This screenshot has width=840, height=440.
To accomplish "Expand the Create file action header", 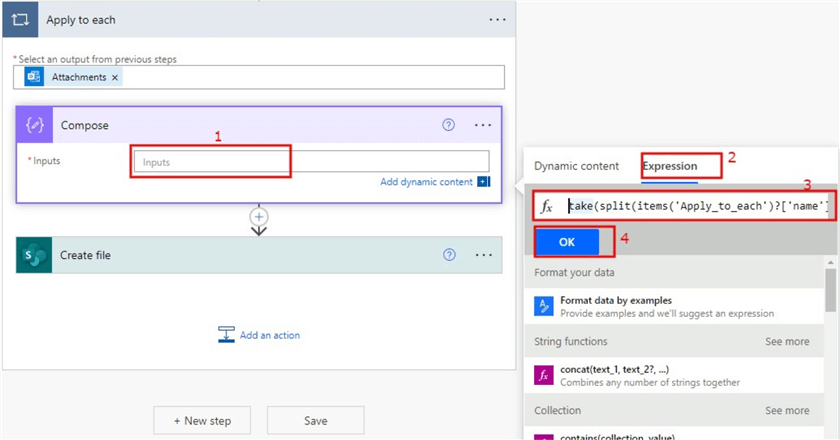I will point(259,255).
